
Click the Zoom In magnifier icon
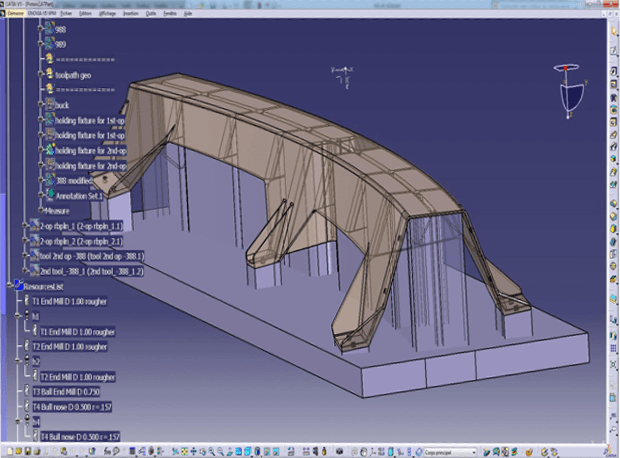click(212, 451)
